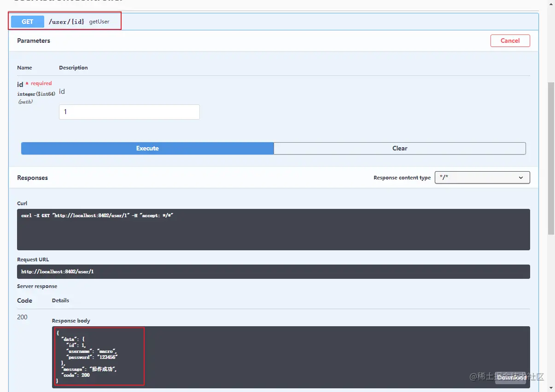Viewport: 555px width, 392px height.
Task: Click the Responses section heading
Action: coord(32,178)
